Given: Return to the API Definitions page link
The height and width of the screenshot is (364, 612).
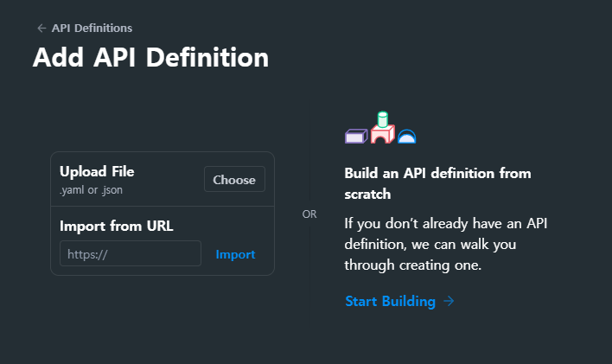Looking at the screenshot, I should [92, 29].
